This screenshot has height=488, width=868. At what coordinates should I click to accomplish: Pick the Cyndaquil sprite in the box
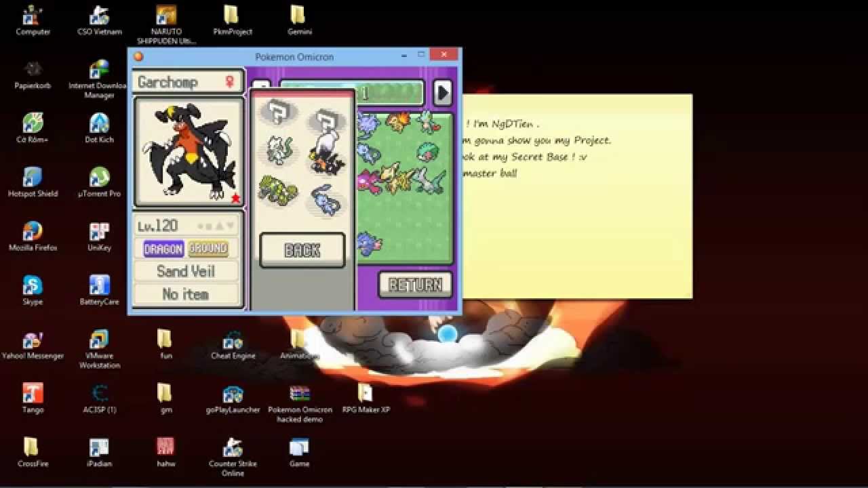[397, 122]
